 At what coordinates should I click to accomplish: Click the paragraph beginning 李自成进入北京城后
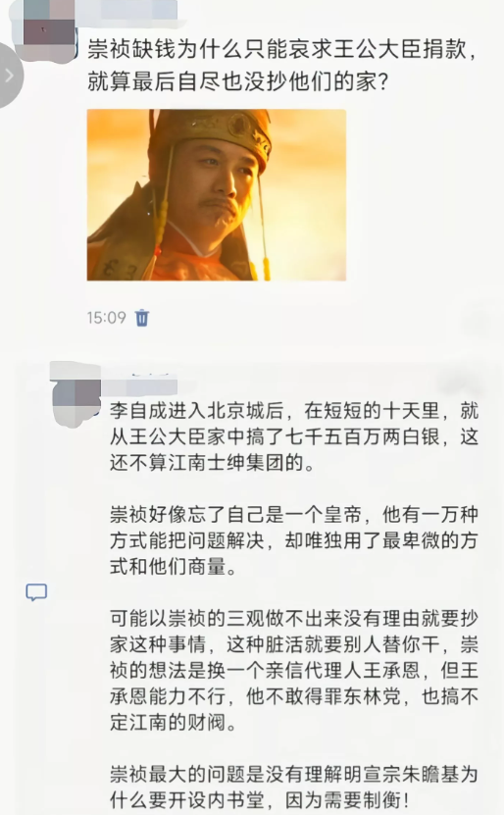[x=293, y=436]
